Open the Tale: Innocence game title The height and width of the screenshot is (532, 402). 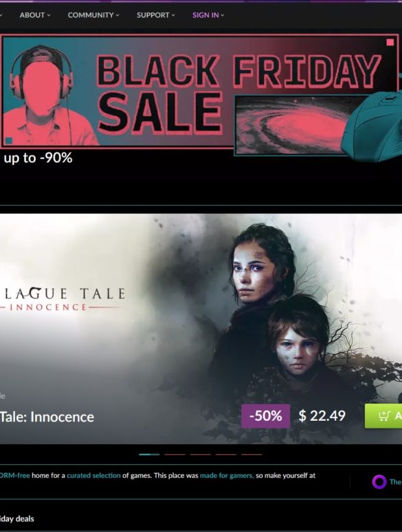pos(47,417)
